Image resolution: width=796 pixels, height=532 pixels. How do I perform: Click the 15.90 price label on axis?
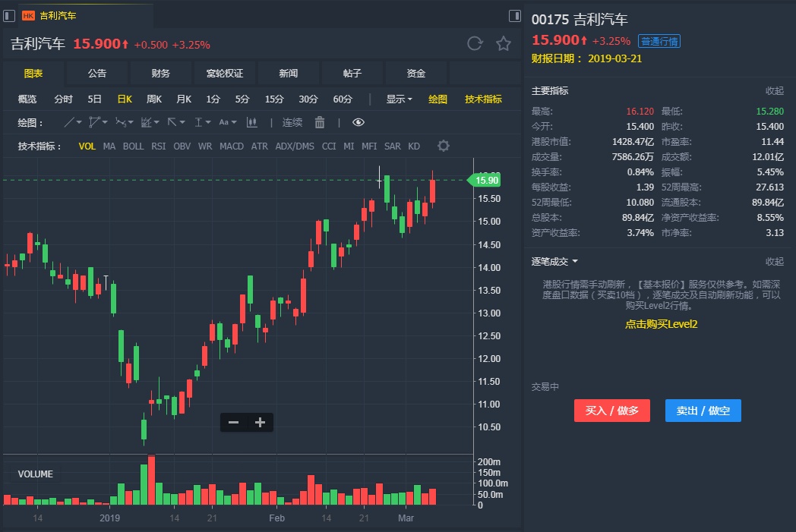(x=485, y=180)
